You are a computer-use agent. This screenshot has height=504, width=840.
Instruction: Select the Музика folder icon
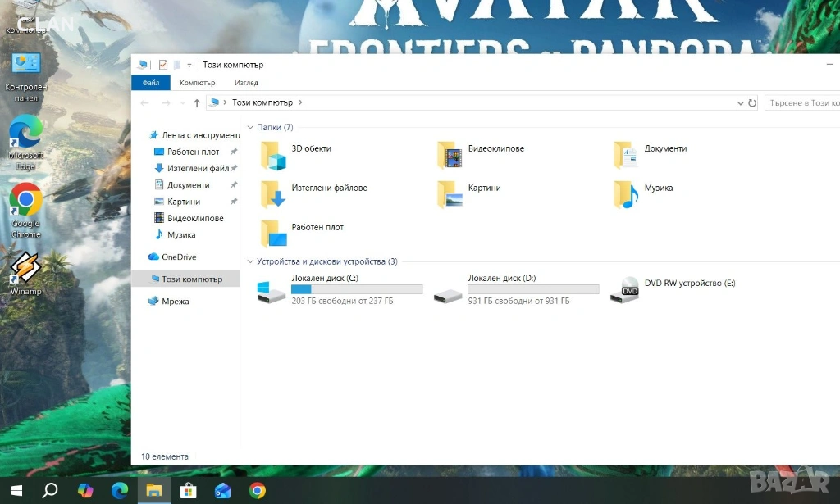point(626,194)
